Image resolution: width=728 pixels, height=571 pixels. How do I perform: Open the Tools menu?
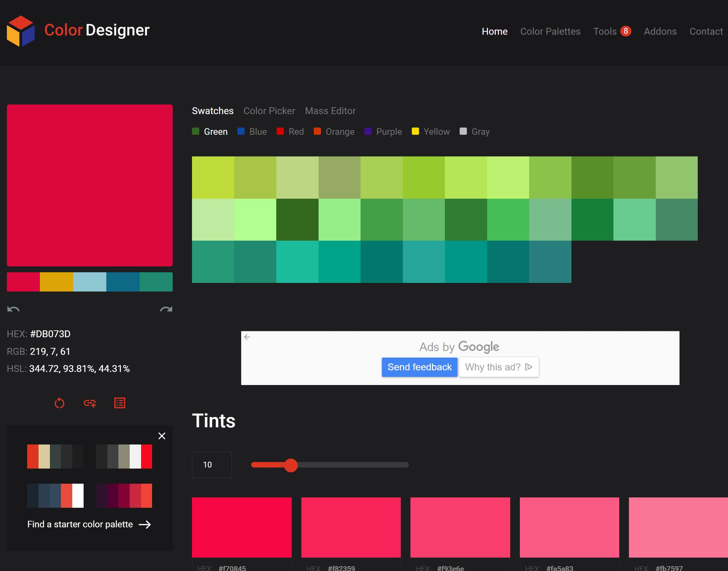(605, 31)
